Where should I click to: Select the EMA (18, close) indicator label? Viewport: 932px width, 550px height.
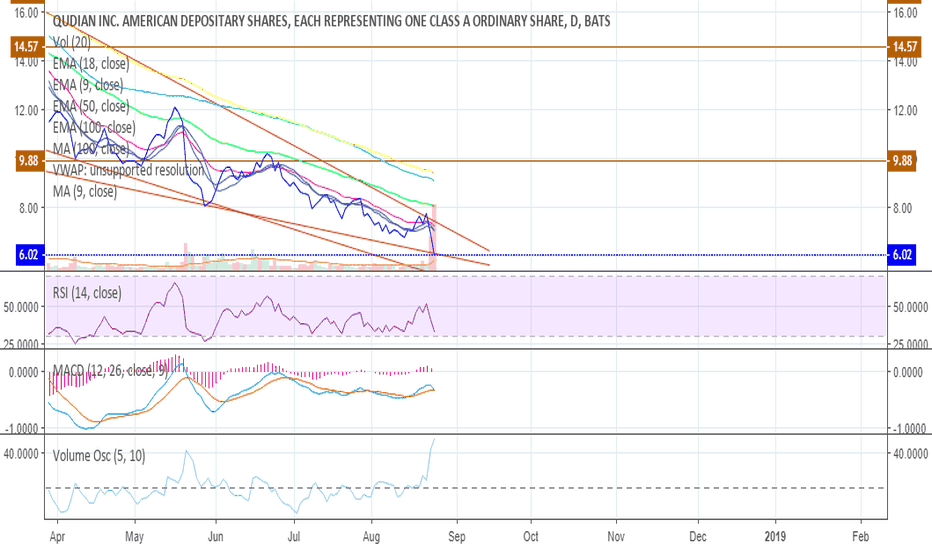91,63
